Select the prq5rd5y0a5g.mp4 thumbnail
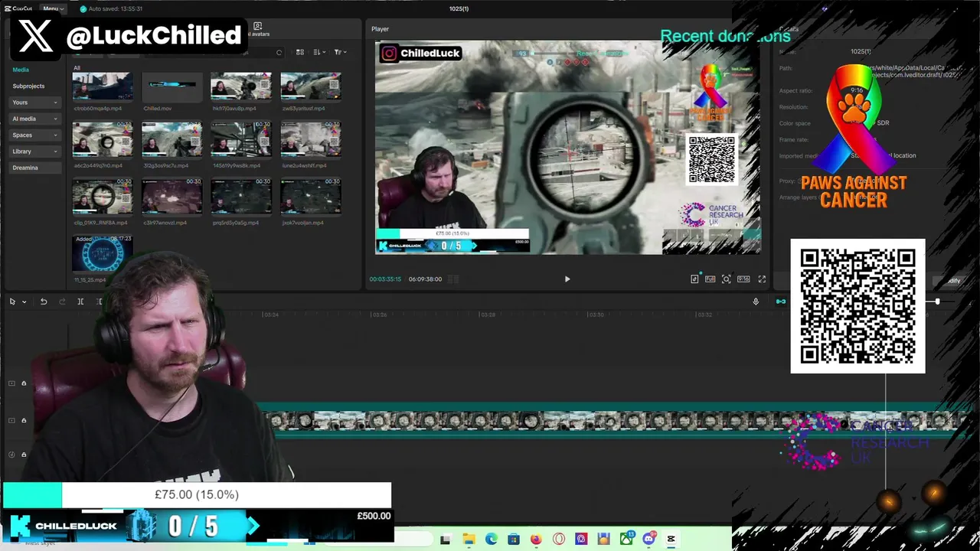The image size is (980, 551). 241,197
